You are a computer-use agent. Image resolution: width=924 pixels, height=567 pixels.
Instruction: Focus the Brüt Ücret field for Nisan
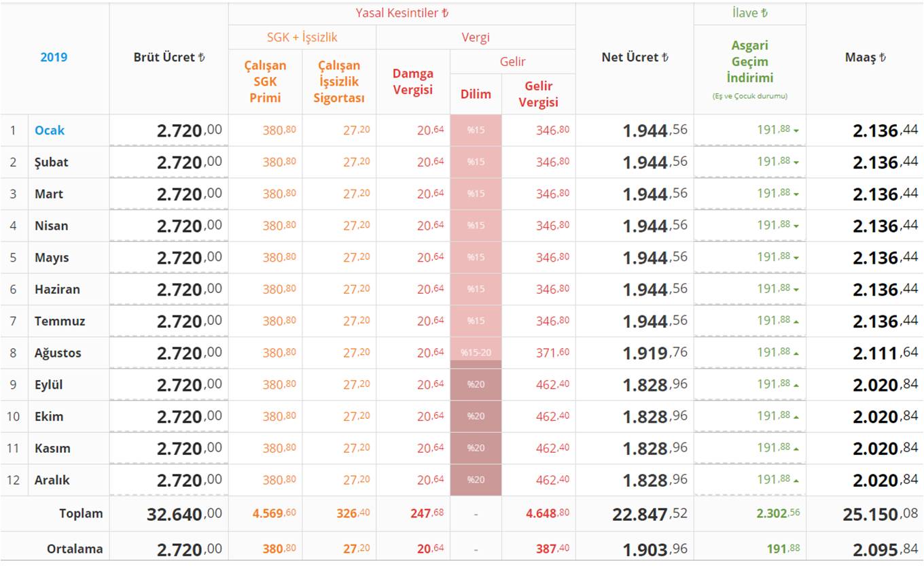[x=168, y=226]
